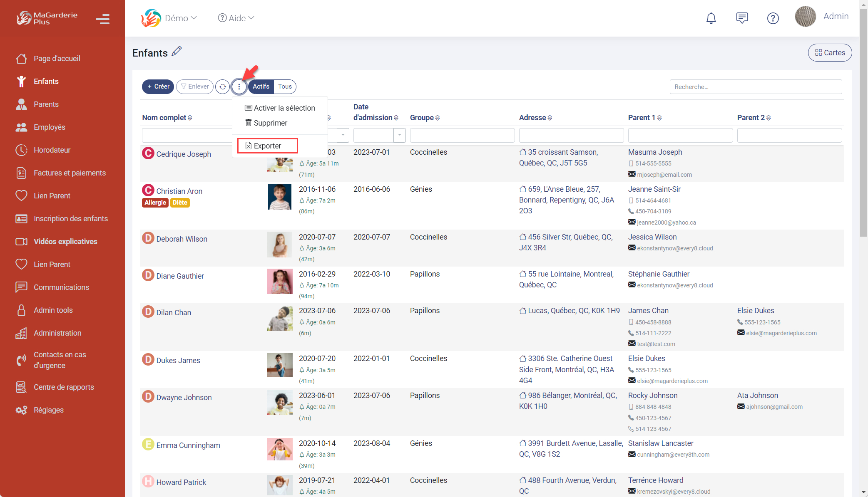Expand the Aide dropdown menu
Viewport: 868px width, 497px height.
(236, 18)
